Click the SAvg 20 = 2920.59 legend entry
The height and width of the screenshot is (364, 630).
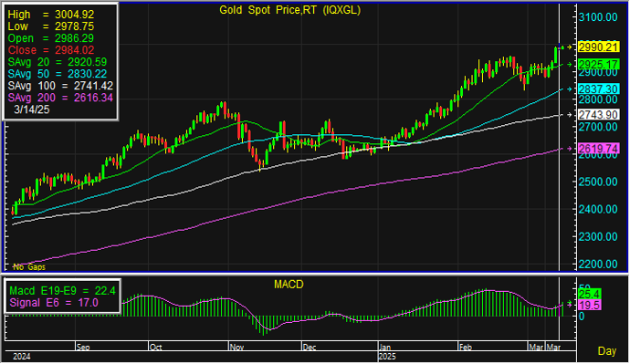coord(58,62)
